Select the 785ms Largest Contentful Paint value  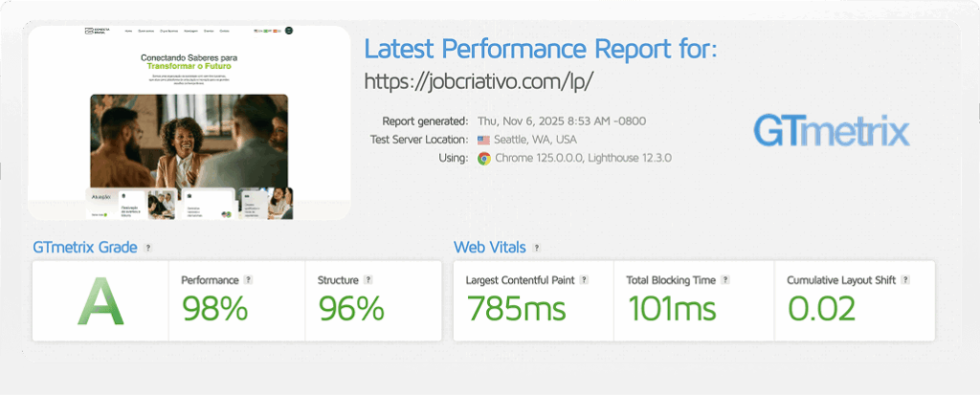(x=516, y=308)
